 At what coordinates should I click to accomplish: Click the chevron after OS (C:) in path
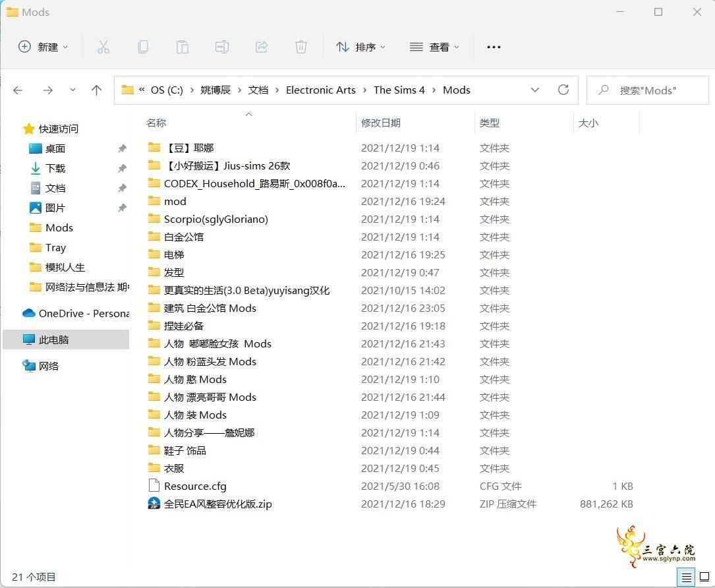point(192,90)
